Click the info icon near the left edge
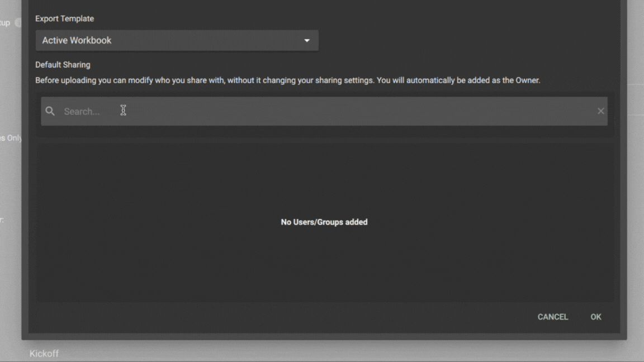The width and height of the screenshot is (644, 362). pos(18,23)
